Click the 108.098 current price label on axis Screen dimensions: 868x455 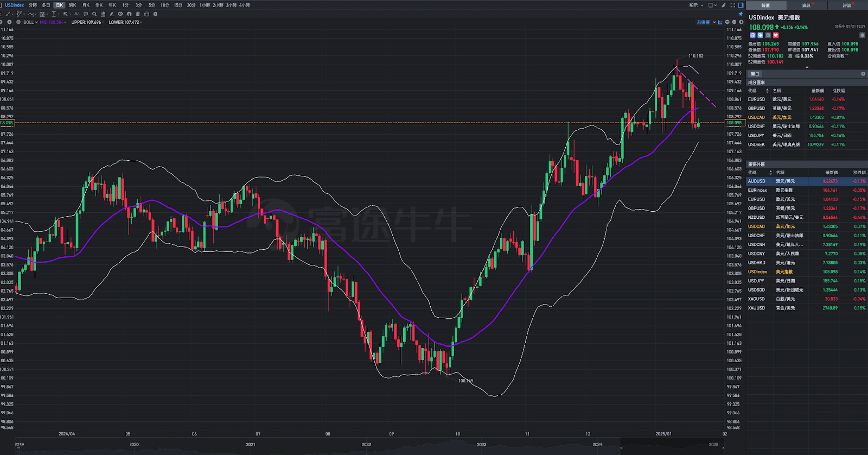[734, 123]
